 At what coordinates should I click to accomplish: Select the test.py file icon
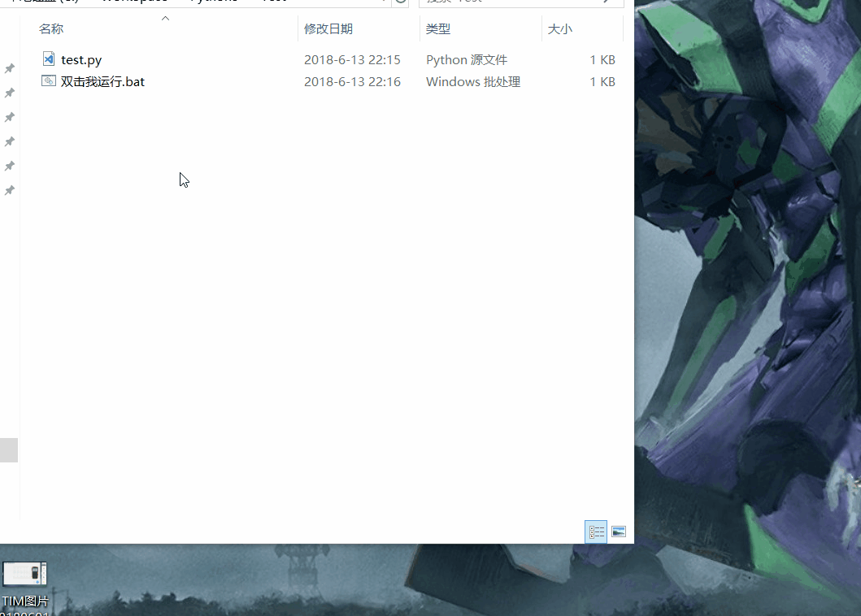pyautogui.click(x=49, y=59)
